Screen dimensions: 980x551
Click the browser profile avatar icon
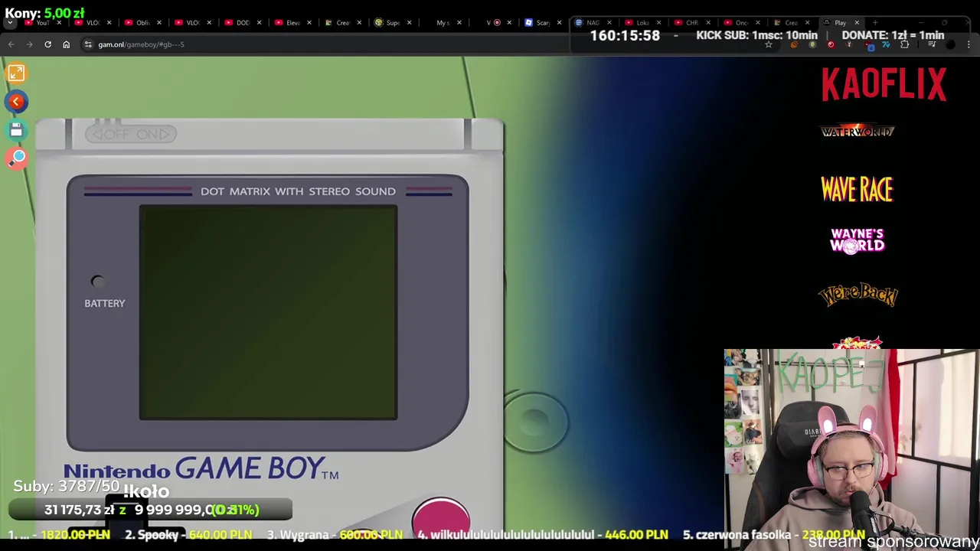950,45
